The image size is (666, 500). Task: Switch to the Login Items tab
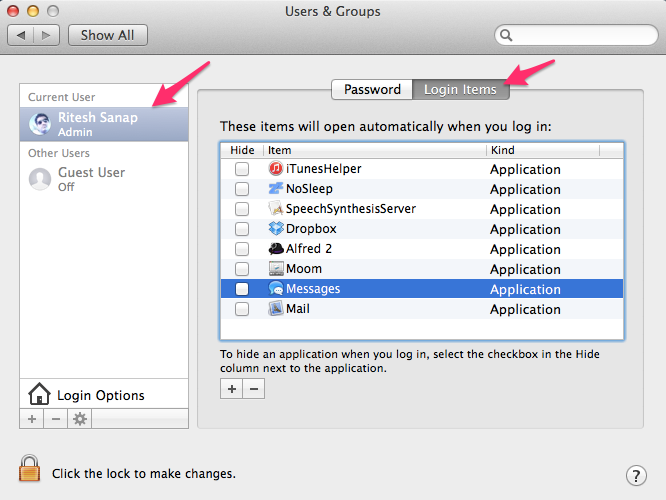tap(460, 90)
